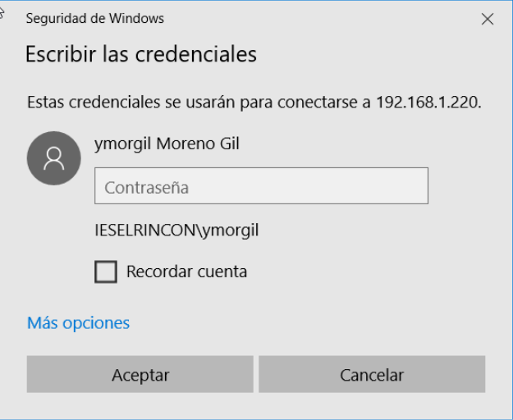Expand Más opciones
Viewport: 513px width, 420px height.
78,323
